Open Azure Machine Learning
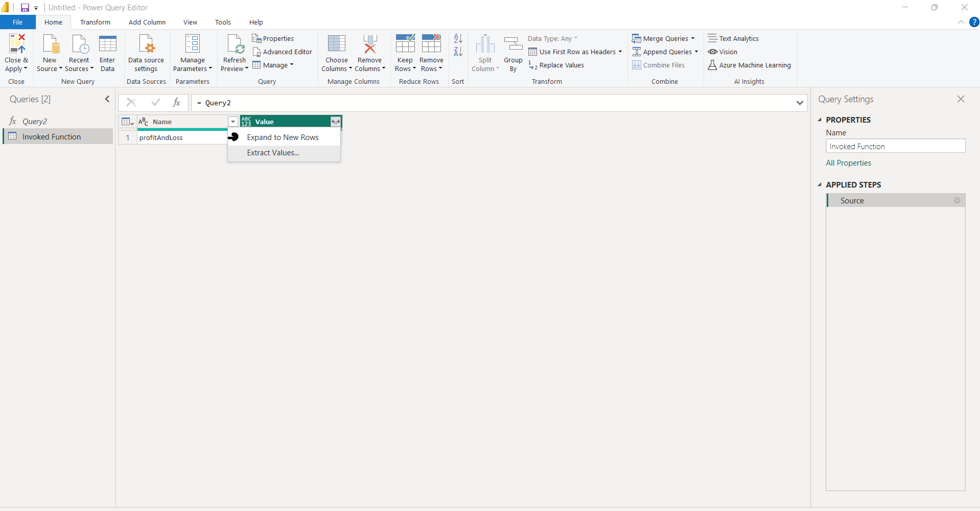 coord(749,65)
